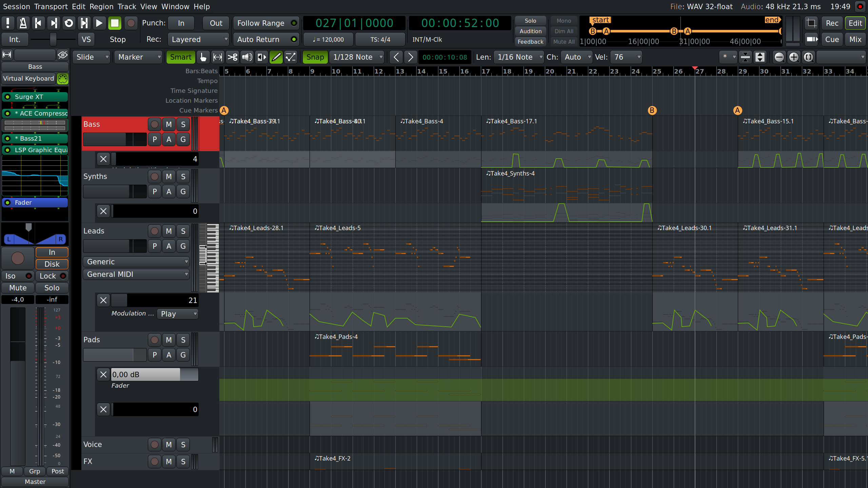Solo the Leads track
The image size is (868, 488).
[183, 231]
